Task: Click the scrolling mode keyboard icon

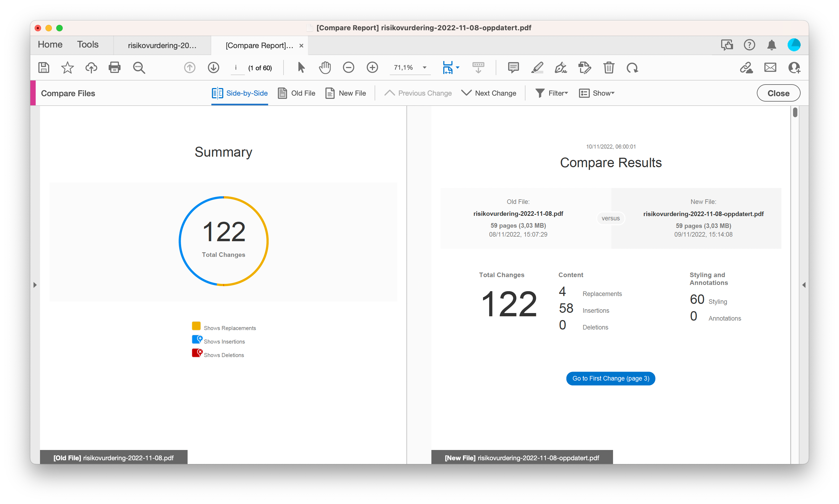Action: click(478, 68)
